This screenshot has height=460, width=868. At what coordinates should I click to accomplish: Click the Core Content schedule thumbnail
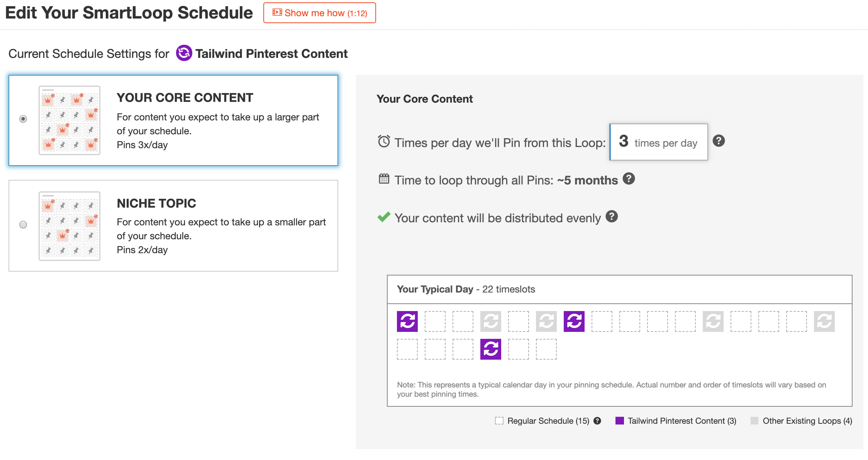[x=70, y=120]
